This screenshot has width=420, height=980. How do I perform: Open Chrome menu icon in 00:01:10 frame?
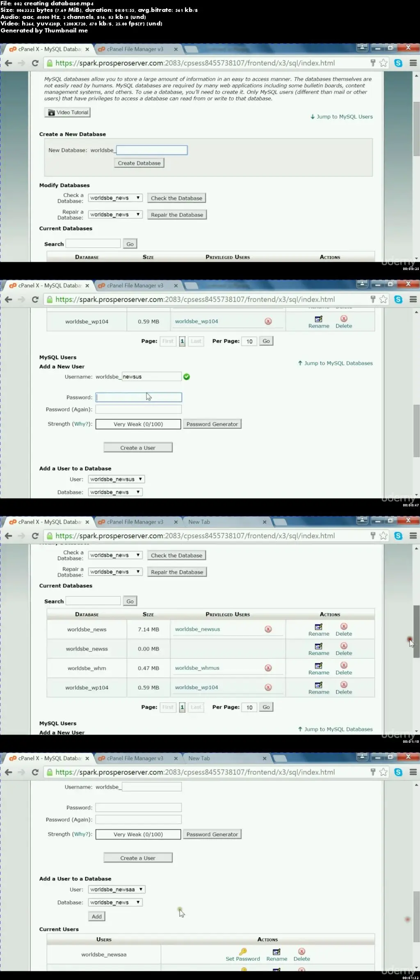tap(413, 536)
